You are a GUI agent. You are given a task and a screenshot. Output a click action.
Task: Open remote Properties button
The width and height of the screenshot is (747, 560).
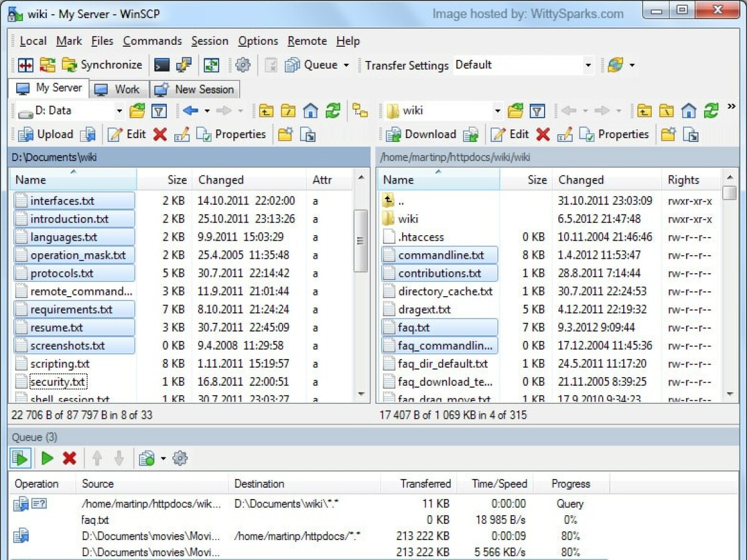pyautogui.click(x=614, y=134)
